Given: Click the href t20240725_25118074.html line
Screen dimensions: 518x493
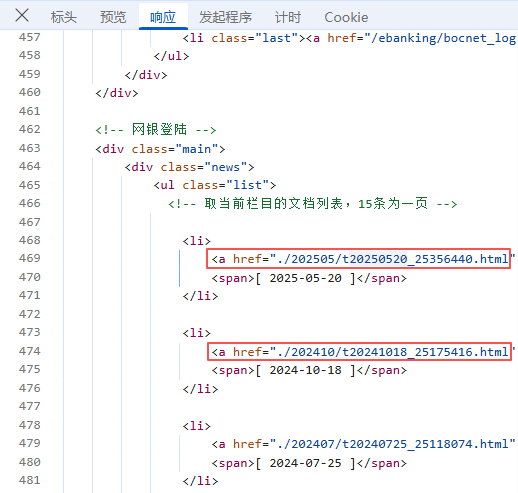Looking at the screenshot, I should pos(363,444).
